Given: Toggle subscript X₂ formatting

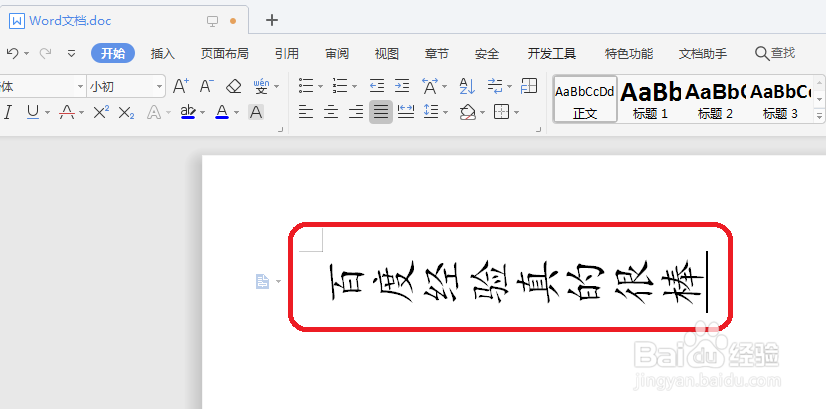Looking at the screenshot, I should point(126,112).
